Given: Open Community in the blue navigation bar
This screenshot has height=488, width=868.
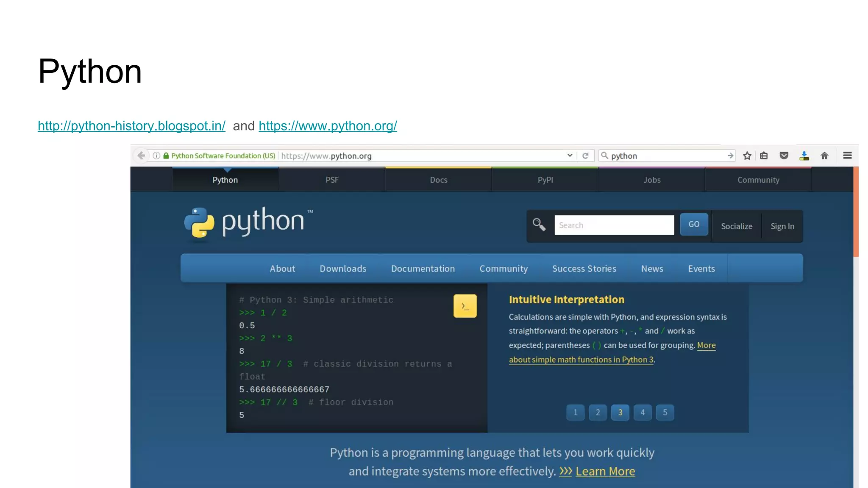Looking at the screenshot, I should [504, 269].
